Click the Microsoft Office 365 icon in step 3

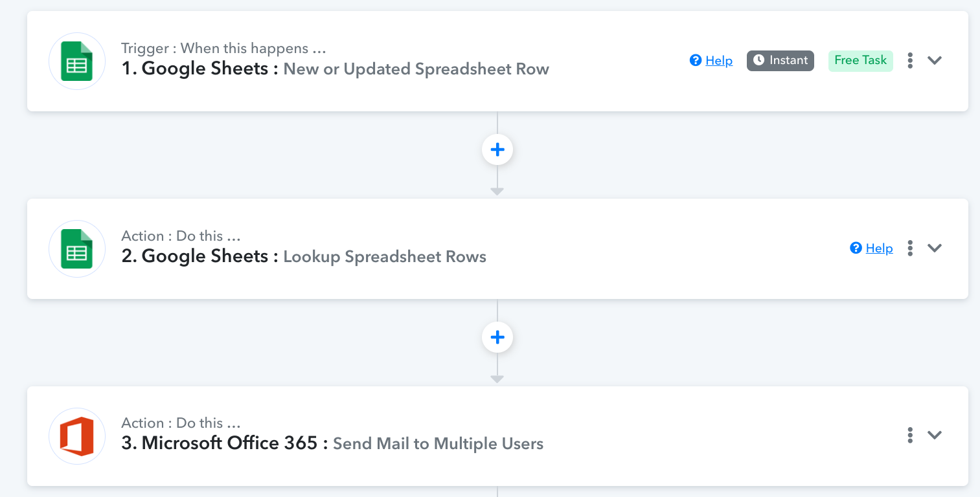point(77,436)
